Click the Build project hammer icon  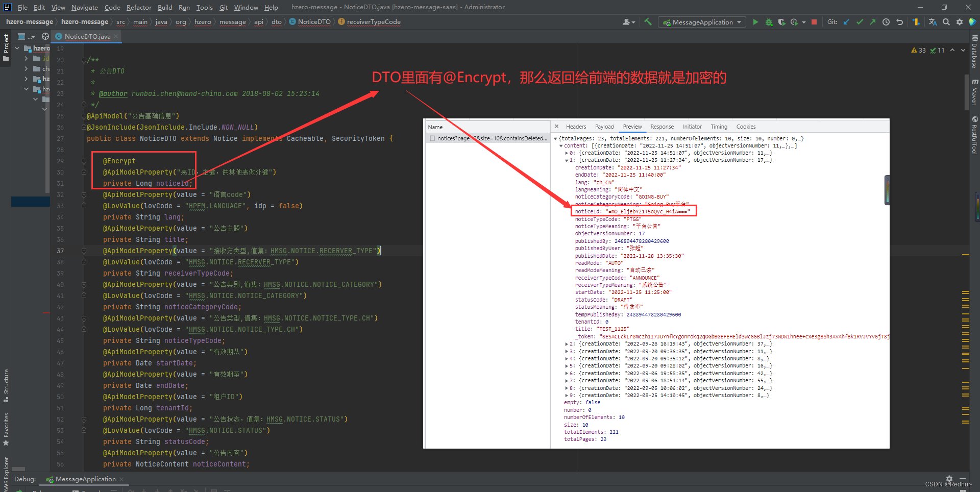tap(648, 22)
